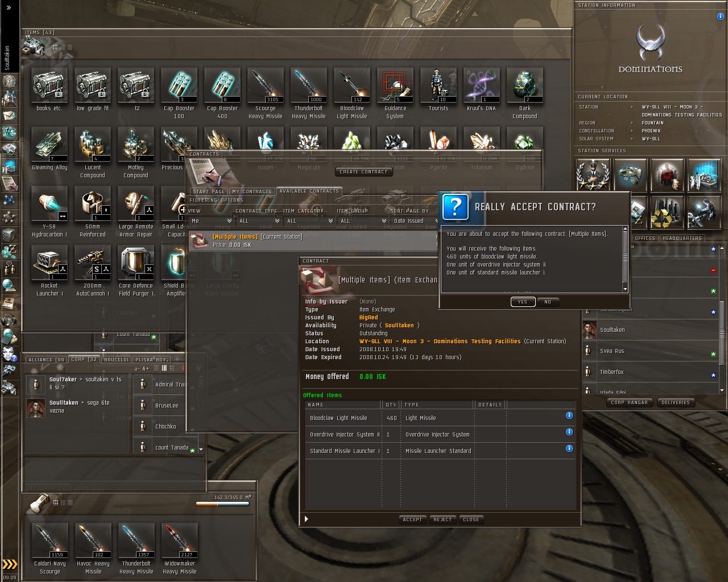The image size is (728, 582).
Task: Open the Corp Hangar button
Action: (629, 402)
